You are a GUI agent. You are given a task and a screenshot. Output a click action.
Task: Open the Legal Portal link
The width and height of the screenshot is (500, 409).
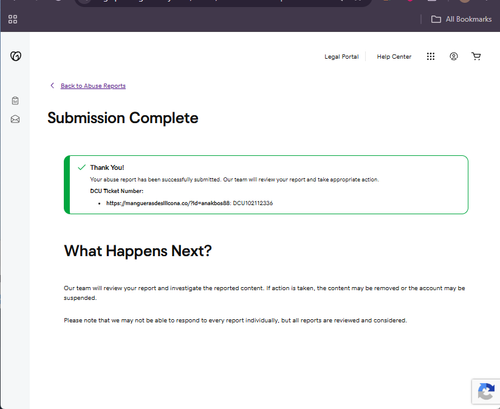342,57
